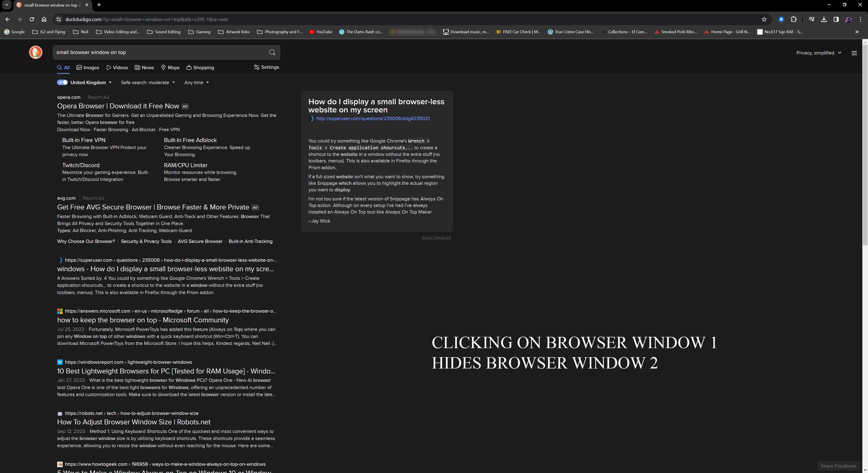
Task: Show hidden bookmarks with double-chevron
Action: 857,32
